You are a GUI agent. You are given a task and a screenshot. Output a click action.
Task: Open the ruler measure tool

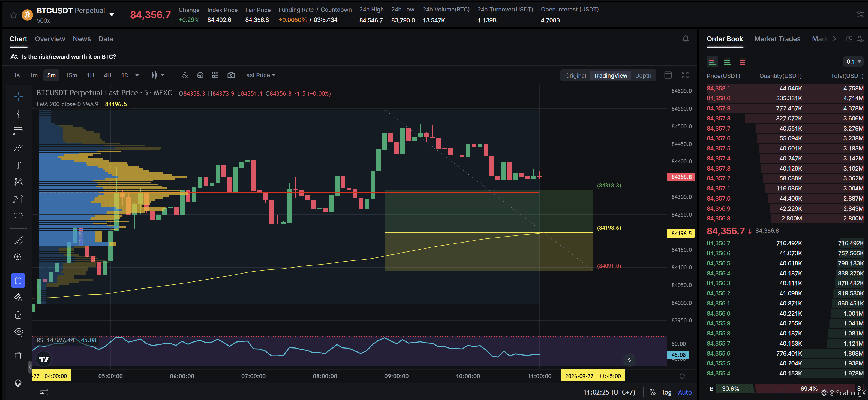coord(18,240)
